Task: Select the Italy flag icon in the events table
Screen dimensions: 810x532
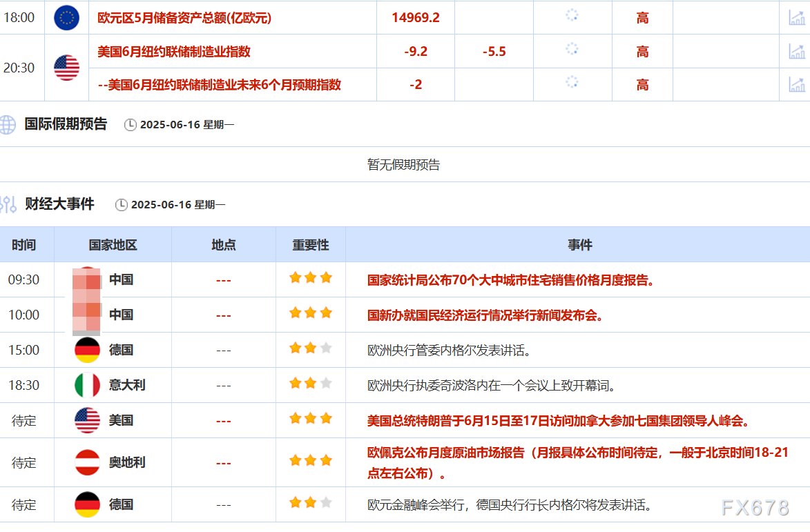Action: 88,385
